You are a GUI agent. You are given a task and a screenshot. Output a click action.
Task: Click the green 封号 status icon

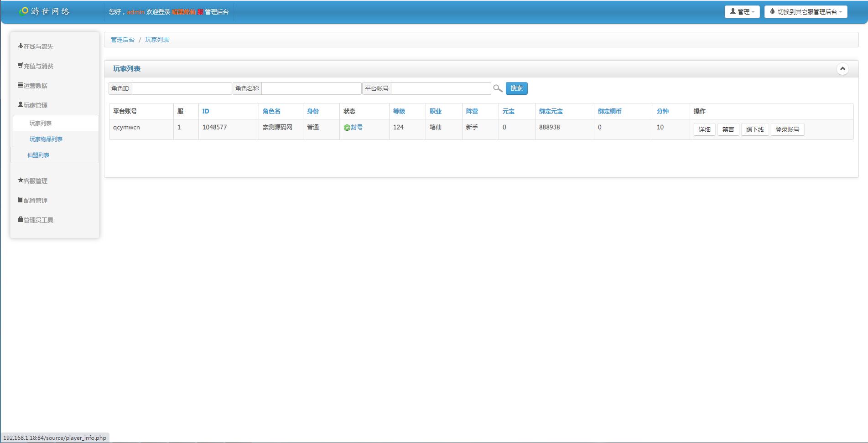pos(347,128)
